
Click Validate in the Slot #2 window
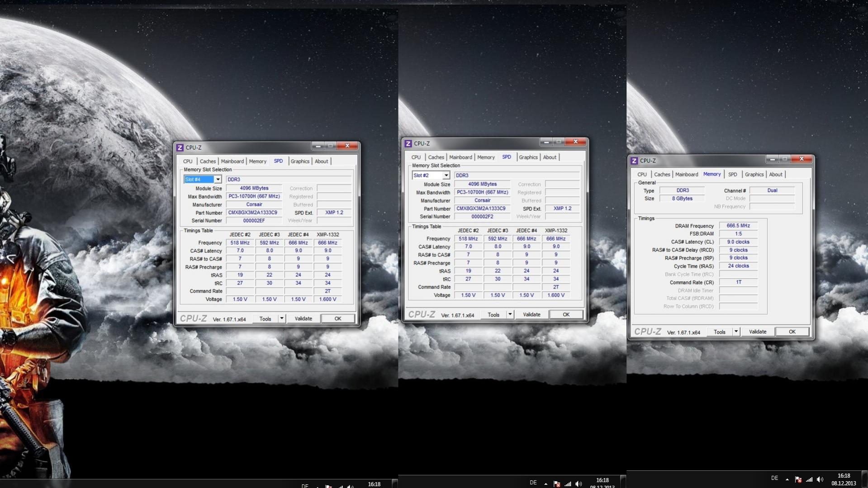tap(531, 314)
